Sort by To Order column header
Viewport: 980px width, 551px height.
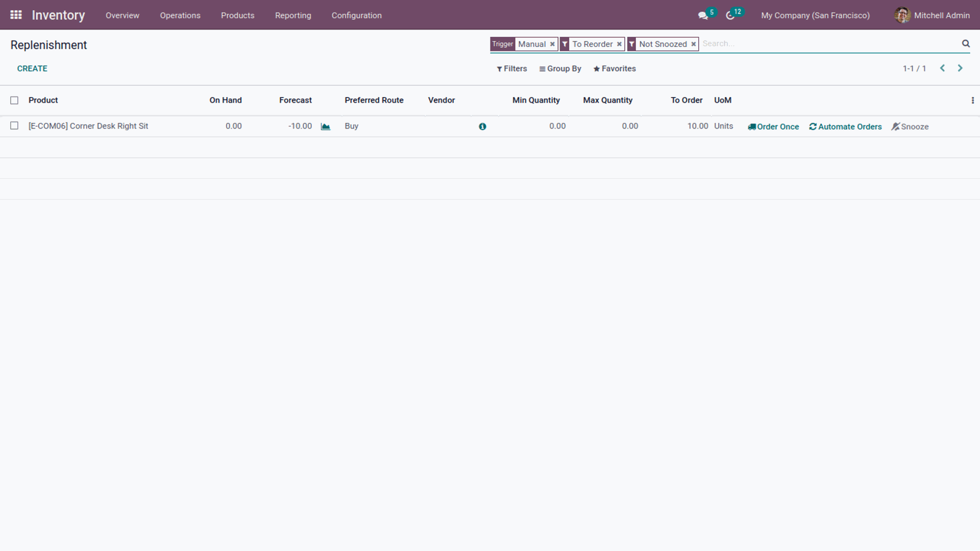687,100
